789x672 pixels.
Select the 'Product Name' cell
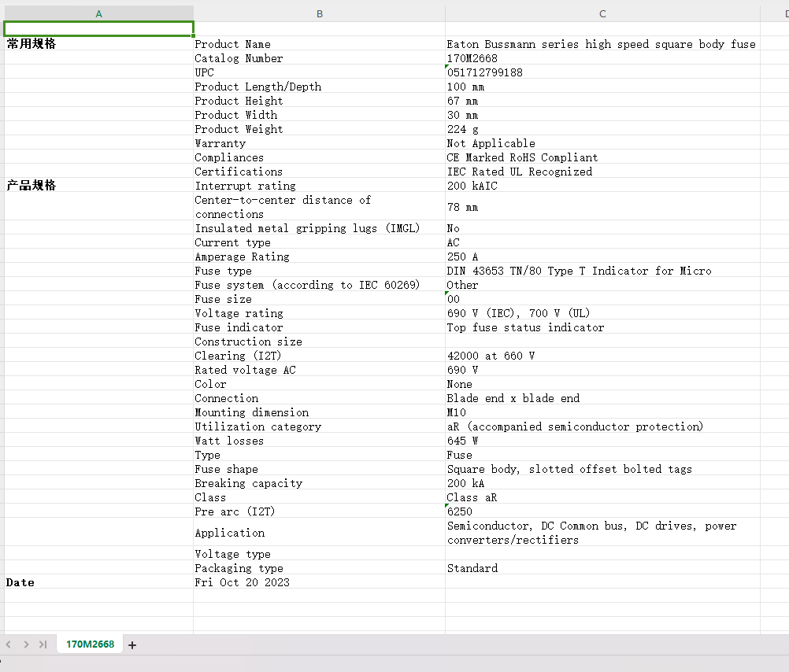(x=320, y=44)
